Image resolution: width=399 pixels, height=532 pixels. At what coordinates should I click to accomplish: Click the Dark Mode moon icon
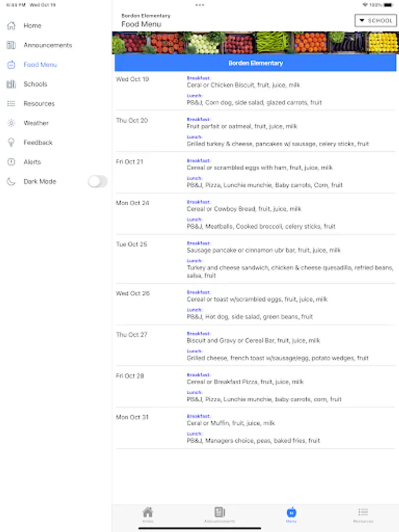tap(11, 181)
